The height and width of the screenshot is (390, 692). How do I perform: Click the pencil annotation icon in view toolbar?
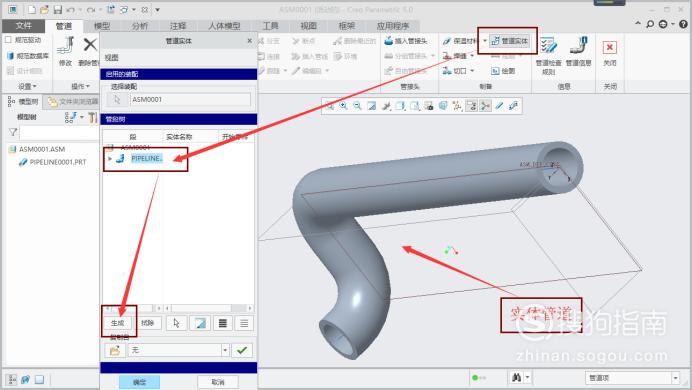(x=499, y=106)
